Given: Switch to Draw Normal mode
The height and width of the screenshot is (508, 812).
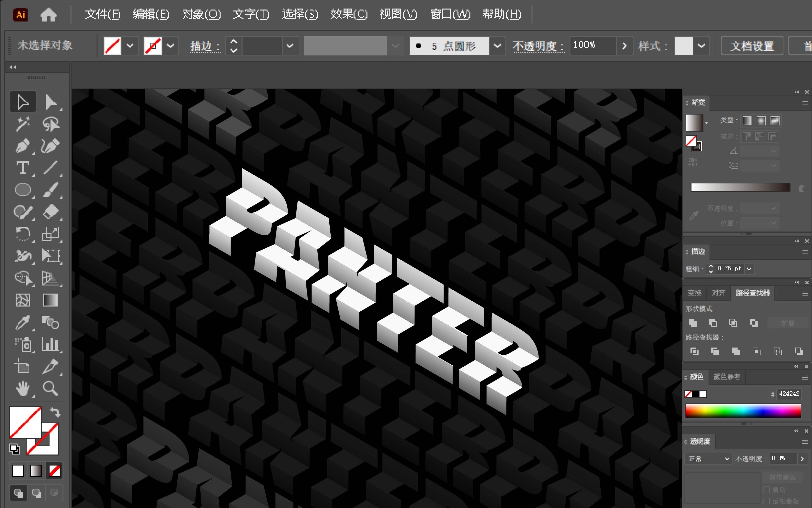Looking at the screenshot, I should click(18, 493).
